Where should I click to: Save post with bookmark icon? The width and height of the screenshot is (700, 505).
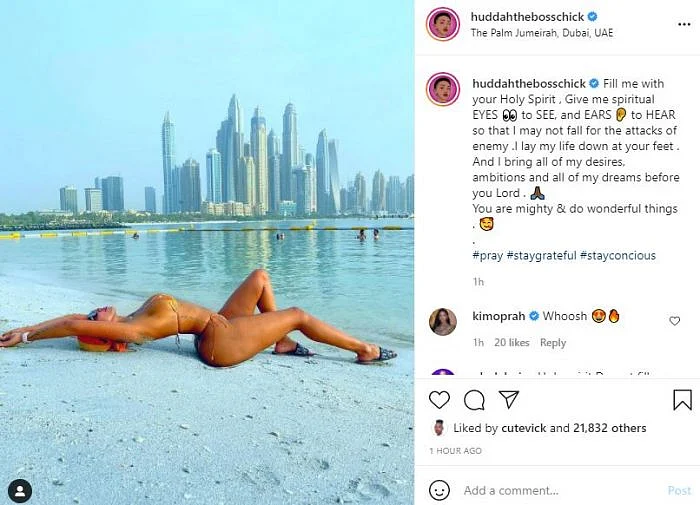(x=683, y=400)
